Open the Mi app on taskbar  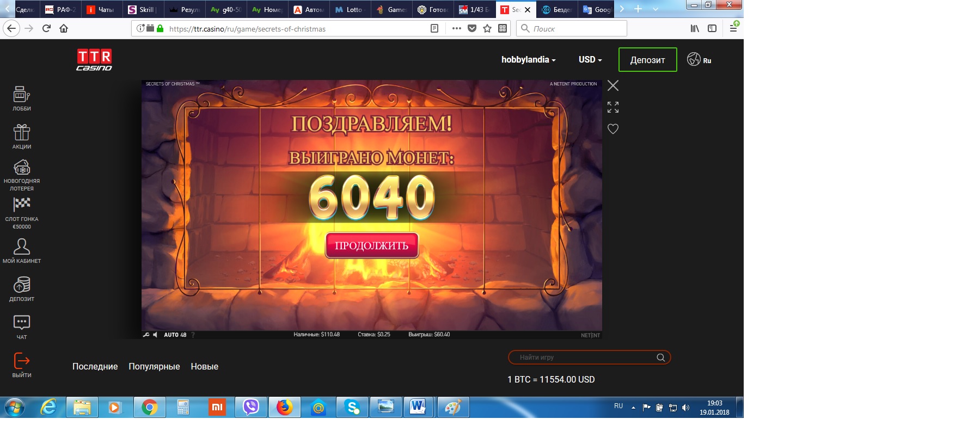[x=217, y=407]
